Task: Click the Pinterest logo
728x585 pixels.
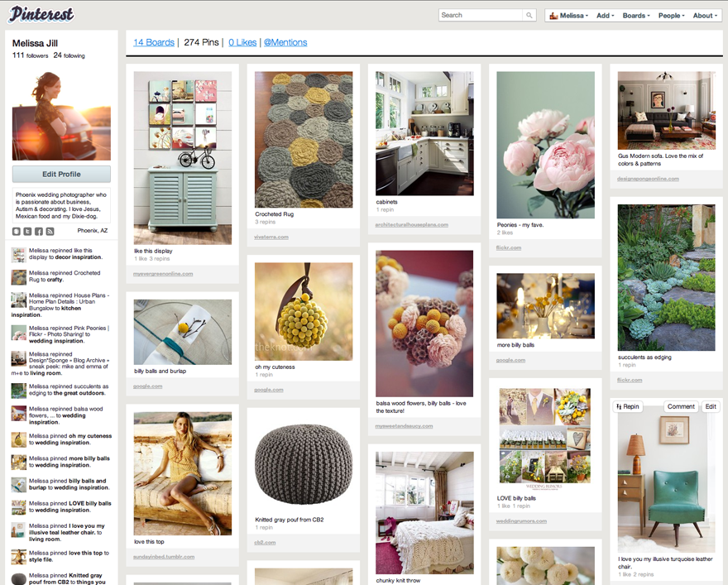Action: (x=41, y=14)
